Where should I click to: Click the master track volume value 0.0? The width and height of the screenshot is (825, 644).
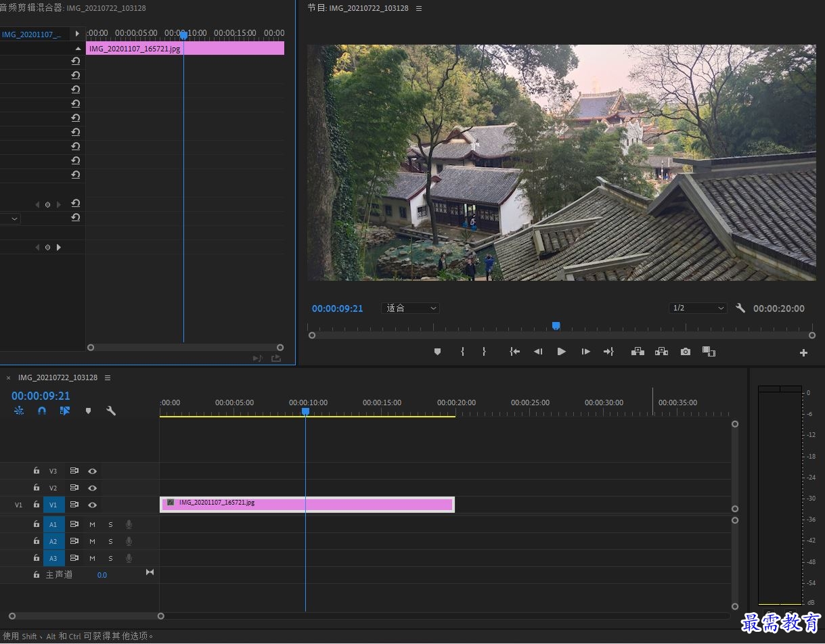click(102, 575)
